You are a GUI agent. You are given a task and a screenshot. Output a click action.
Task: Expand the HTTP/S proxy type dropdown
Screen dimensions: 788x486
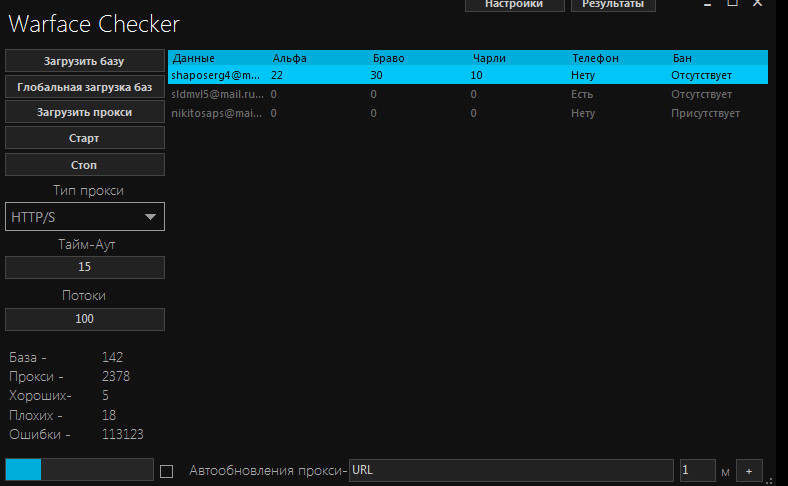(x=84, y=217)
